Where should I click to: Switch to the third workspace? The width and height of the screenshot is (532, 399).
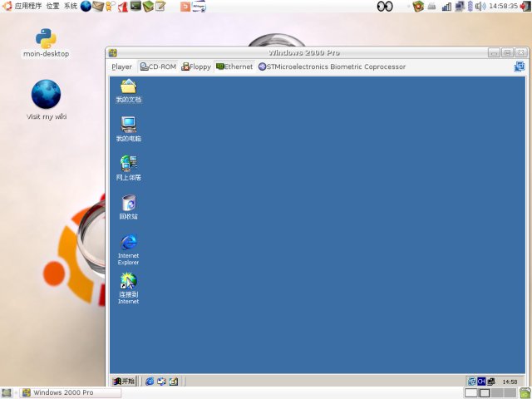pyautogui.click(x=497, y=393)
